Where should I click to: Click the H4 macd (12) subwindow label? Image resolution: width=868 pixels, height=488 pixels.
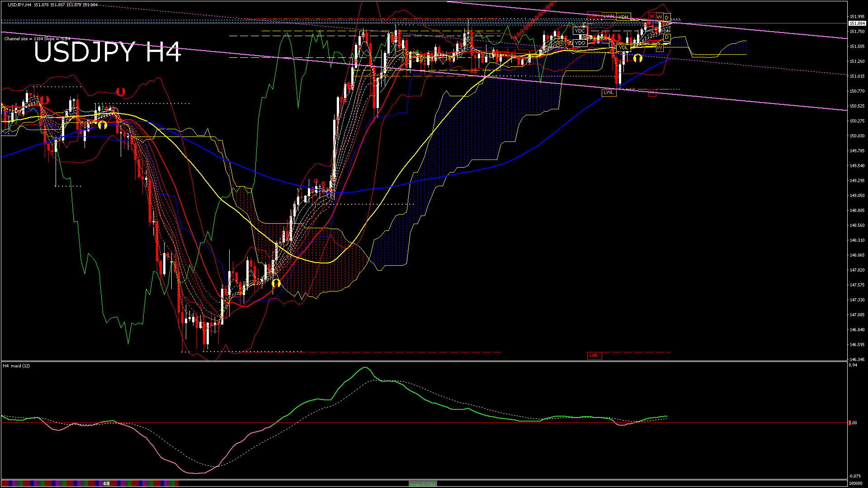pyautogui.click(x=16, y=366)
